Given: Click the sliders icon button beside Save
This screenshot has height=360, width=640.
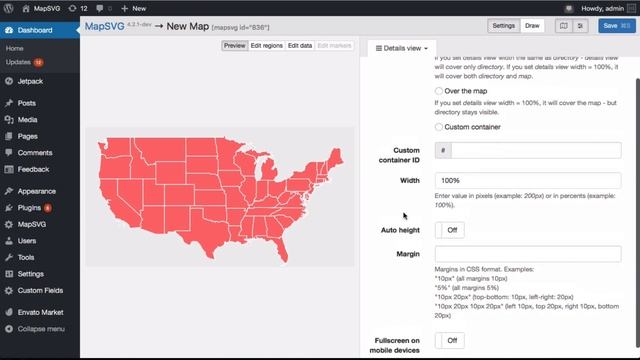Looking at the screenshot, I should tap(580, 26).
